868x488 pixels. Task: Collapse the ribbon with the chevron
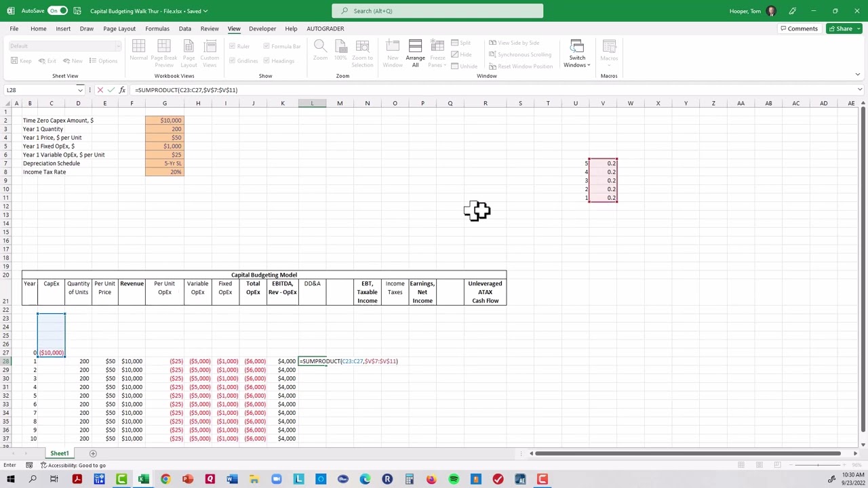coord(857,75)
